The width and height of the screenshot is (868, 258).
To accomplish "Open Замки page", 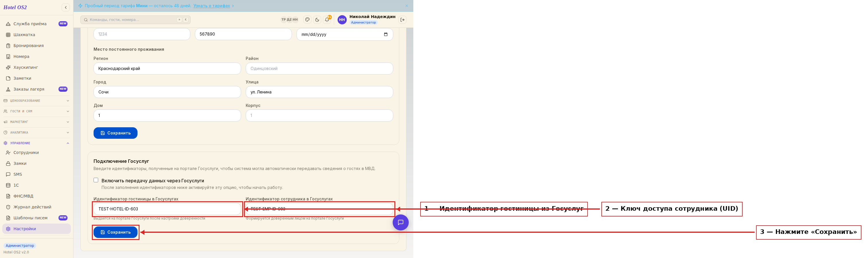I will [x=37, y=163].
